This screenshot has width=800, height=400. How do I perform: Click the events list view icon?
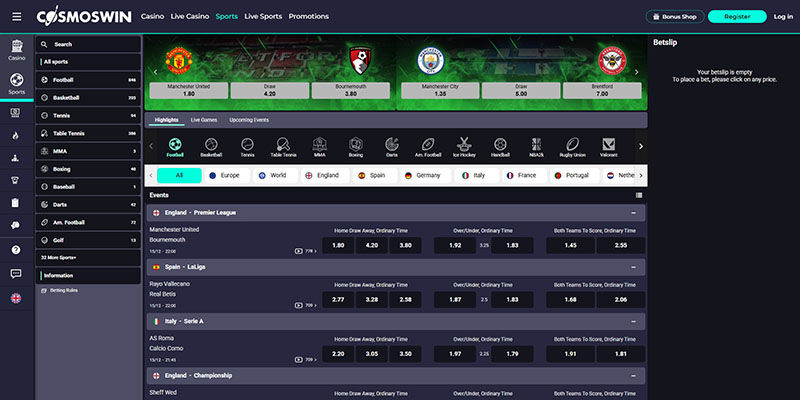(639, 195)
